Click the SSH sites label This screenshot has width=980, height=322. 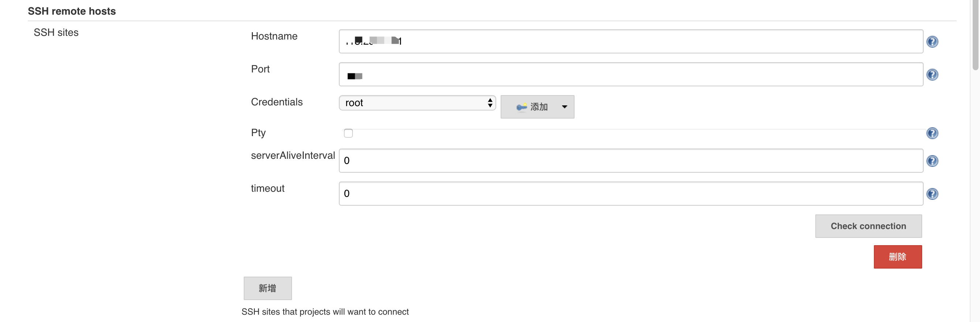[x=56, y=32]
